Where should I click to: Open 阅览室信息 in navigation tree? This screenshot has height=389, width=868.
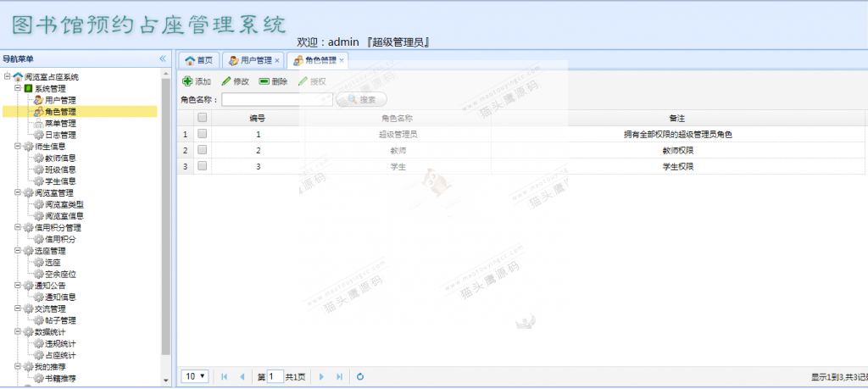click(64, 216)
